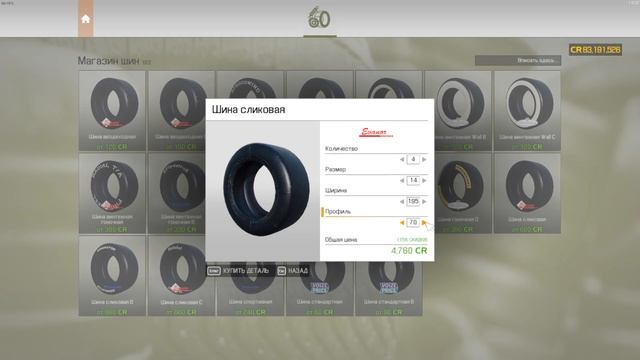Go to the Home screen icon
This screenshot has height=360, width=640.
pos(85,19)
